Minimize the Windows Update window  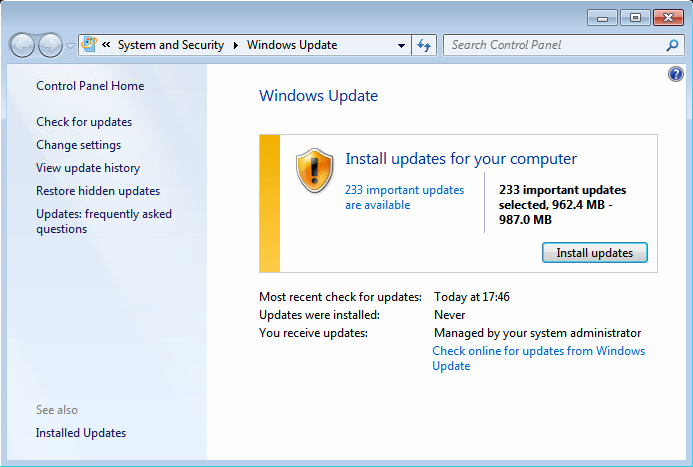coord(602,18)
